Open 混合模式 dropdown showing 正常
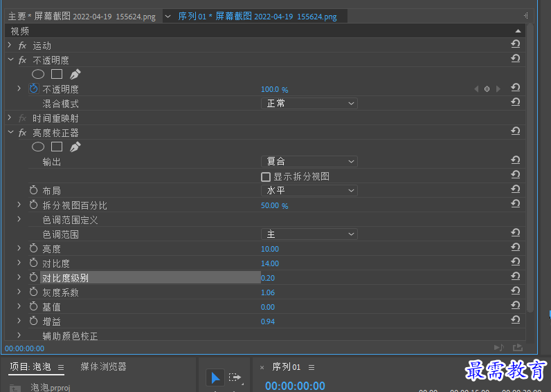The image size is (551, 392). [309, 104]
